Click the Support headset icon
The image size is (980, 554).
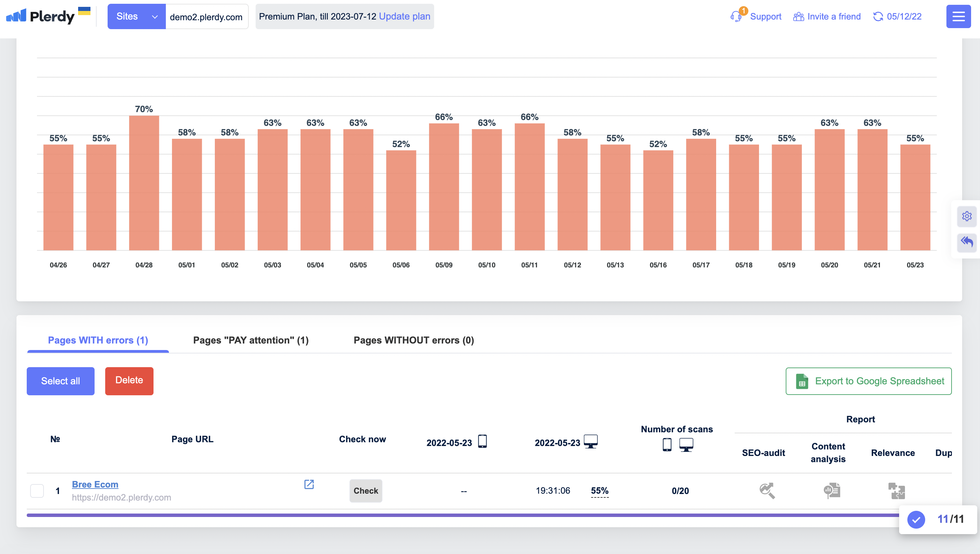pyautogui.click(x=736, y=16)
